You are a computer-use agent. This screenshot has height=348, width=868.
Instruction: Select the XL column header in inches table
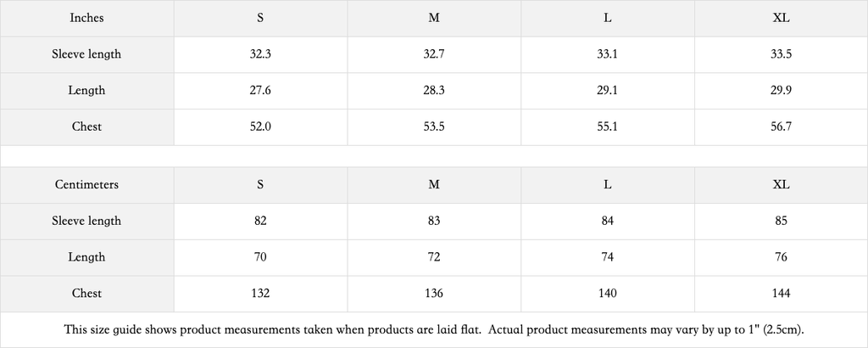(x=781, y=19)
